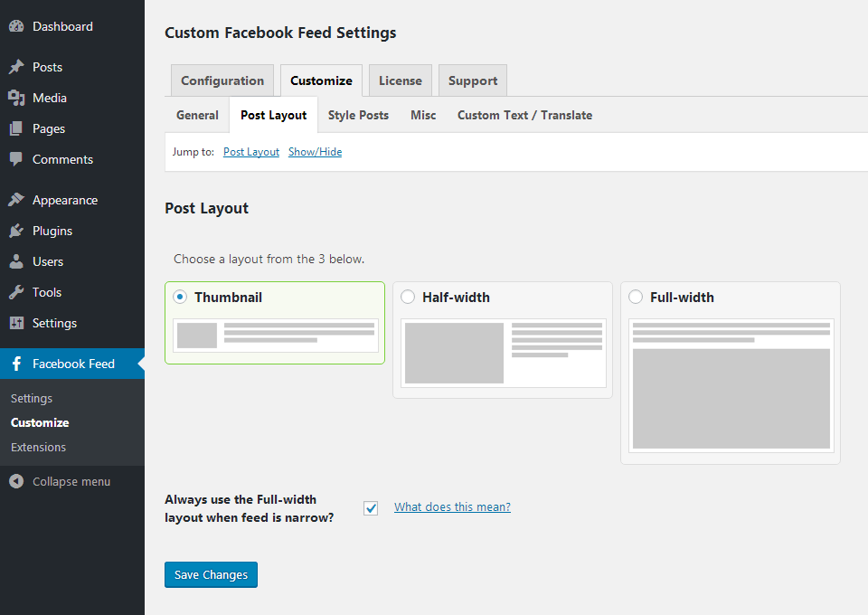Select the Appearance paintbrush icon

pyautogui.click(x=16, y=199)
